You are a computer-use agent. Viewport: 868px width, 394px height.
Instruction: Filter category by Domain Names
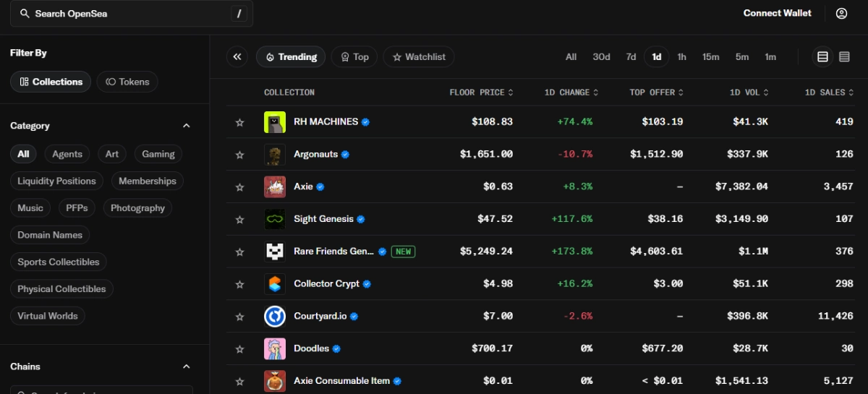50,235
